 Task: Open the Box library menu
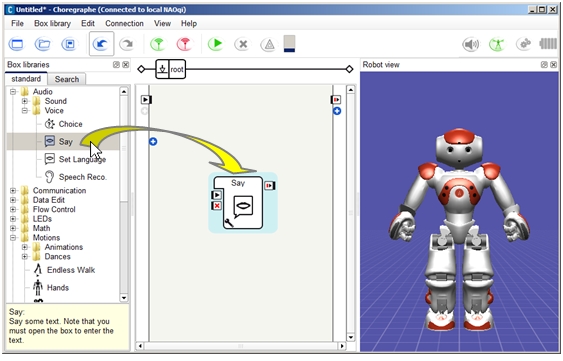52,23
